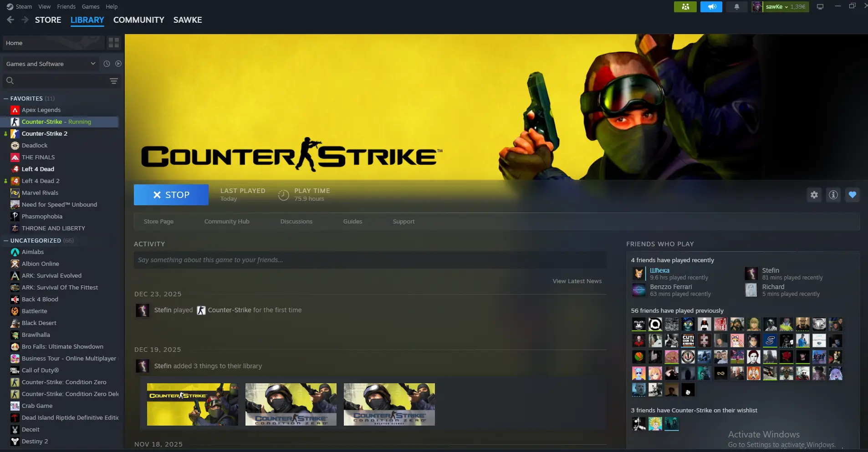The height and width of the screenshot is (452, 868).
Task: Open the Discussions link
Action: 296,222
